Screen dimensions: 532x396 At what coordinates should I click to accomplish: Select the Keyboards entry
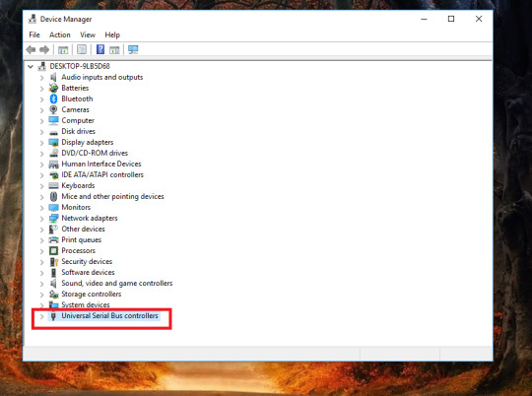[78, 185]
